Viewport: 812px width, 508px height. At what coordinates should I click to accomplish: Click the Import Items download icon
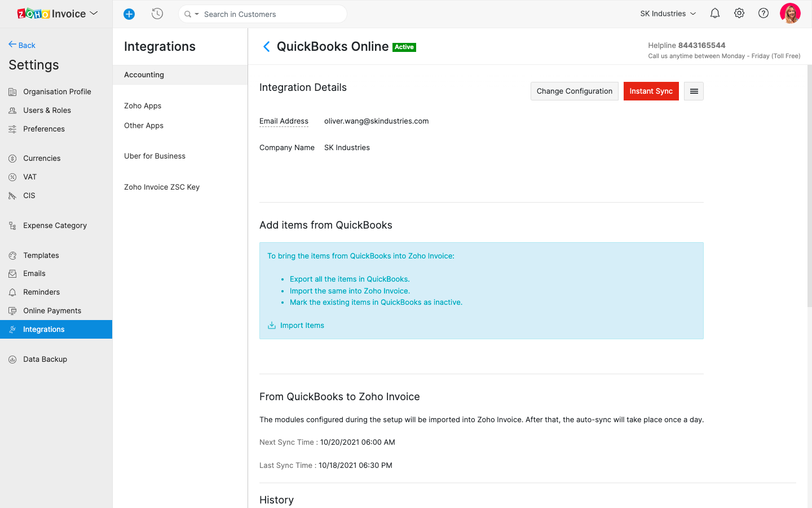[x=272, y=326]
